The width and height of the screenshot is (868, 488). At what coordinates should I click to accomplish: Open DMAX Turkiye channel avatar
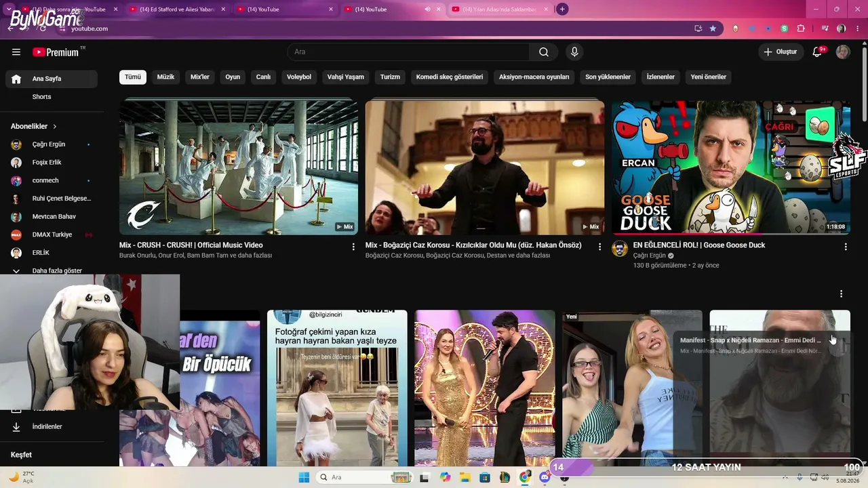pyautogui.click(x=16, y=235)
